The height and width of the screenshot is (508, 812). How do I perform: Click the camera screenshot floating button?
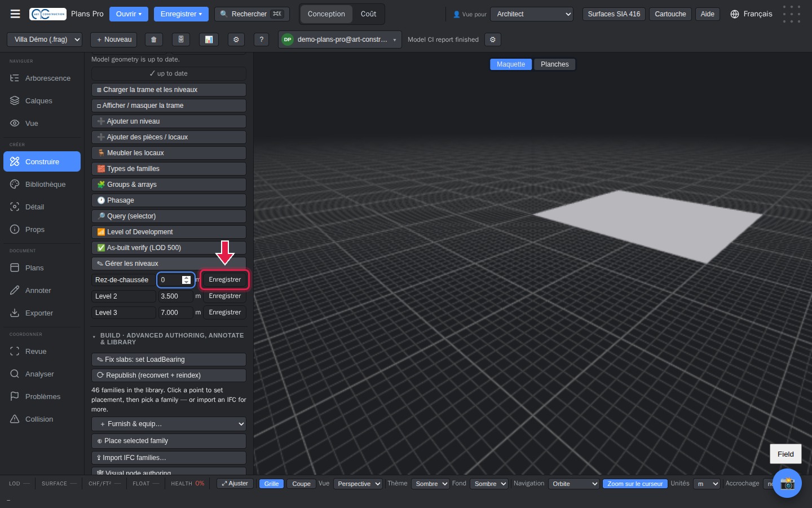click(787, 483)
